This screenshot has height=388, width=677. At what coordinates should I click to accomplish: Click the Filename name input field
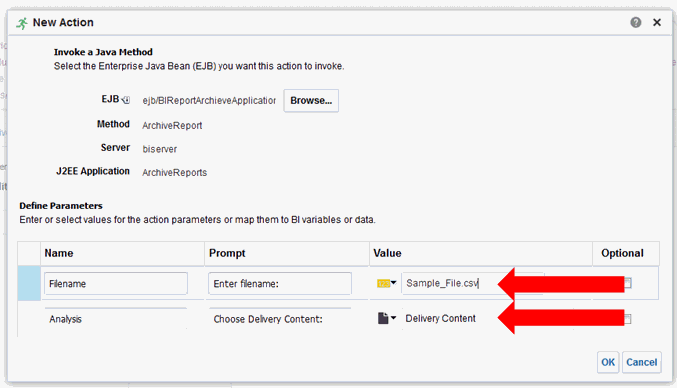tap(116, 284)
